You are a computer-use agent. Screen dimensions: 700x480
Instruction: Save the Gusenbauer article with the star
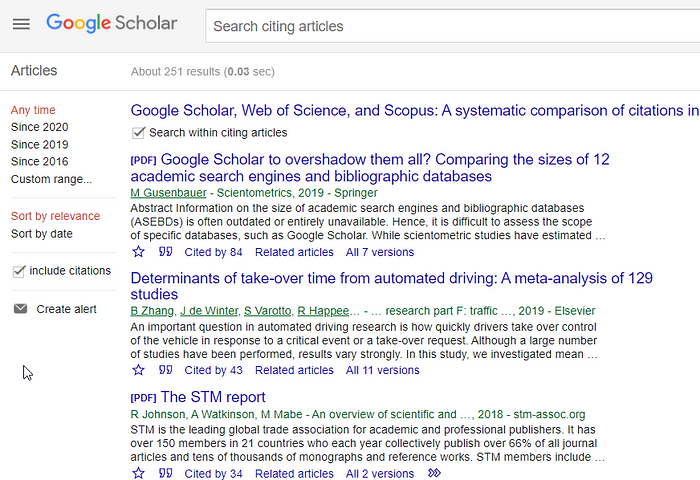click(x=138, y=252)
